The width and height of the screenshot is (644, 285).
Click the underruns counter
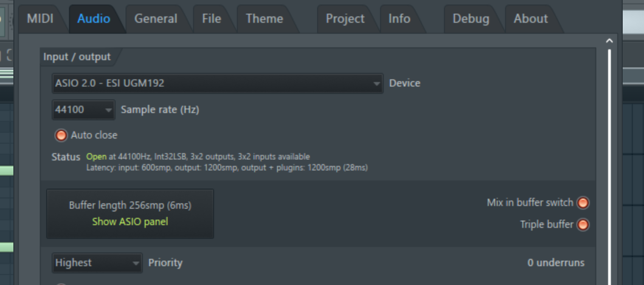click(556, 263)
